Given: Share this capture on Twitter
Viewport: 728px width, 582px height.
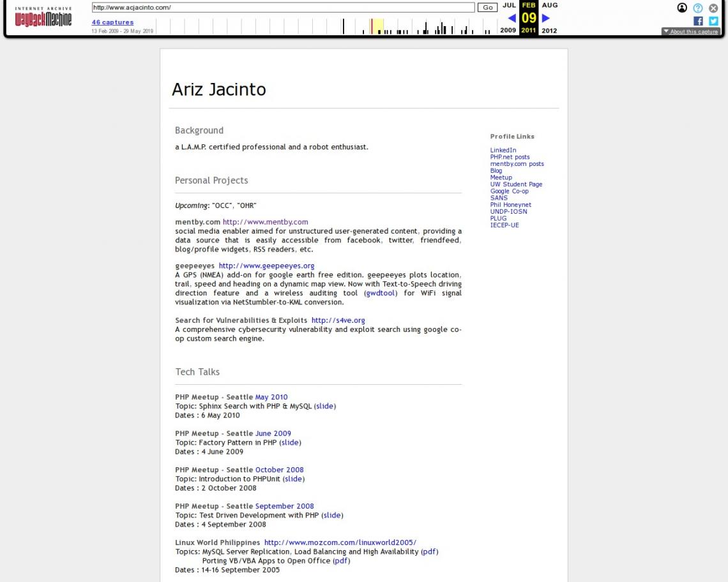Looking at the screenshot, I should tap(713, 21).
